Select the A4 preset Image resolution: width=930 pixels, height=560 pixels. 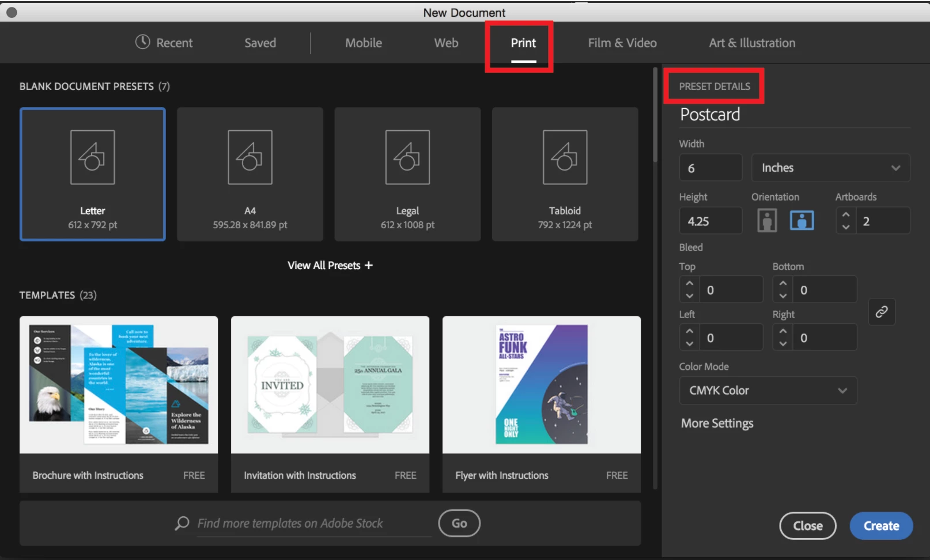click(250, 174)
